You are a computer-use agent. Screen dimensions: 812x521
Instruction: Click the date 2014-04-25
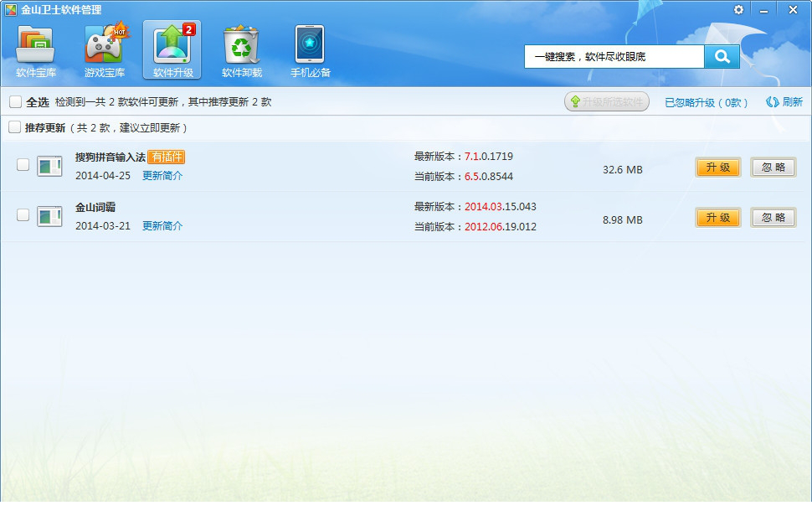click(103, 176)
